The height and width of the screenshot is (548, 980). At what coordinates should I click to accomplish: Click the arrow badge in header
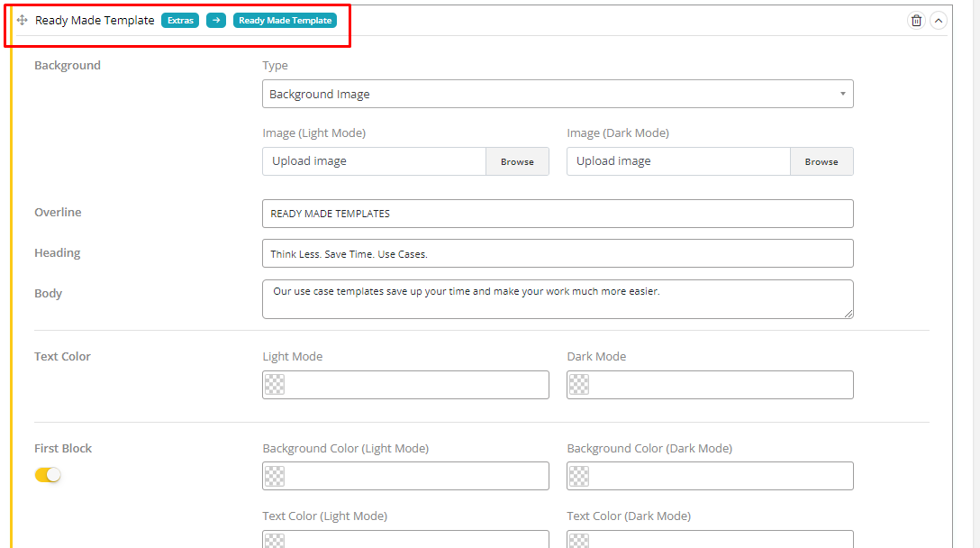pos(215,20)
